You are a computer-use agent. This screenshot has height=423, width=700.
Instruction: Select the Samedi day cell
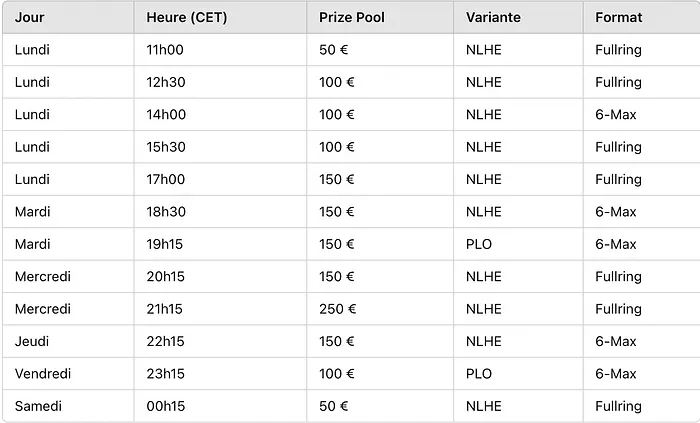(38, 406)
